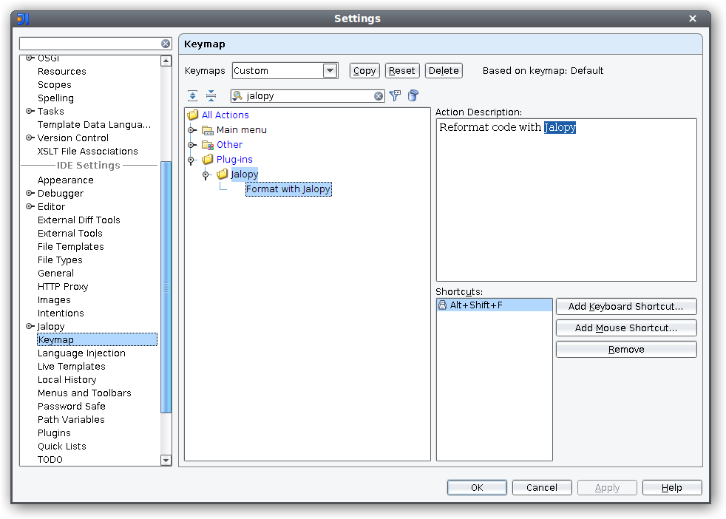
Task: Expand the Other actions node
Action: (x=191, y=145)
